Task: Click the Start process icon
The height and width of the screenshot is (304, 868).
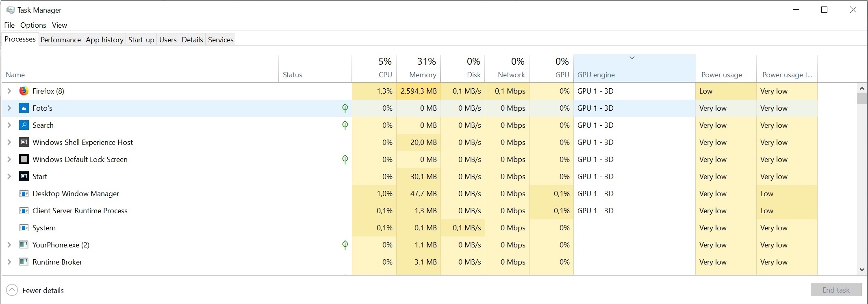Action: (x=24, y=177)
